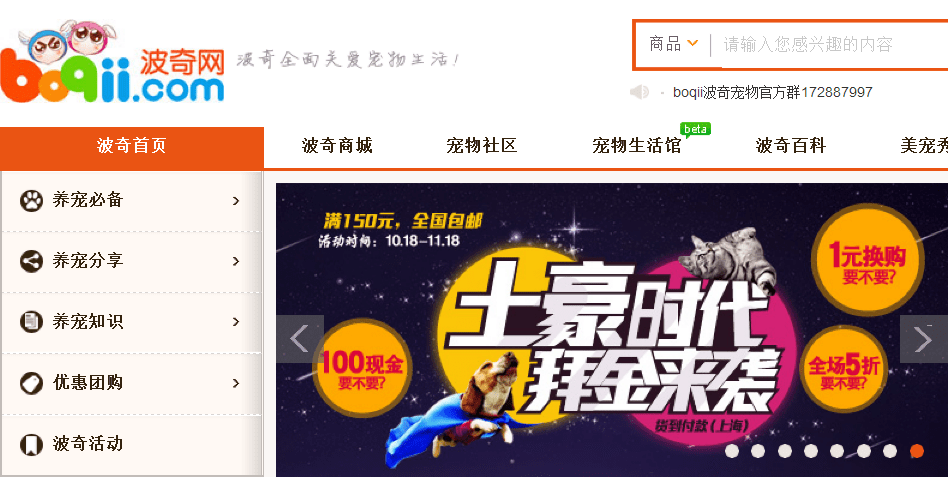Click the paw icon beside 养宠必备
The width and height of the screenshot is (948, 477).
point(31,201)
